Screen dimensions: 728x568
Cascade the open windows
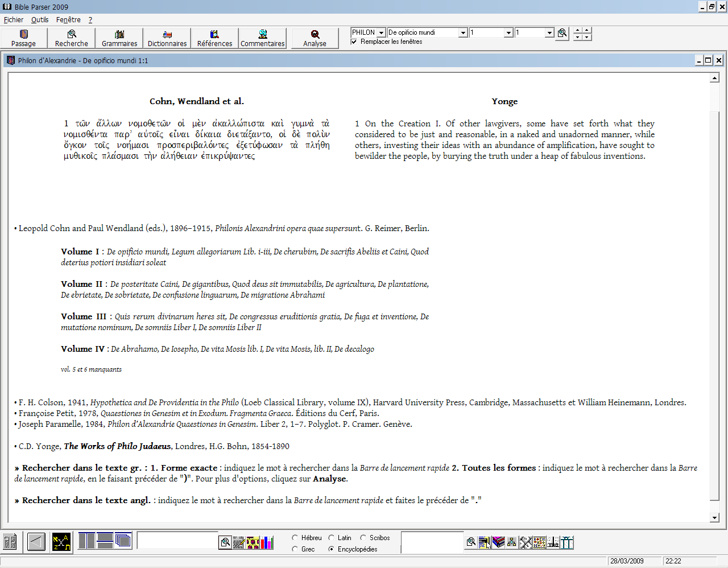coord(123,540)
